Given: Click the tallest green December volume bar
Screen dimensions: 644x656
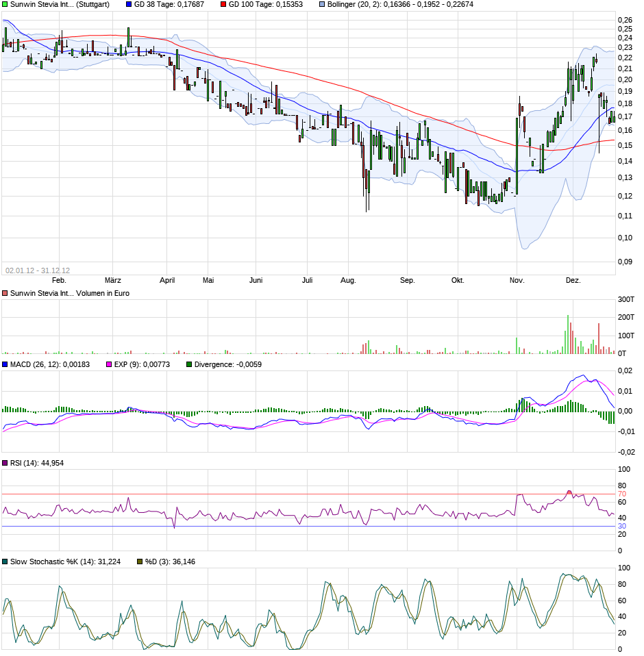Looking at the screenshot, I should pyautogui.click(x=568, y=334).
